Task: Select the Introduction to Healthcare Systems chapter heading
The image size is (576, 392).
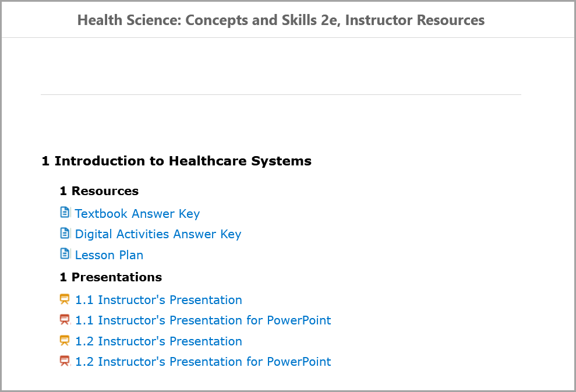Action: click(x=176, y=161)
